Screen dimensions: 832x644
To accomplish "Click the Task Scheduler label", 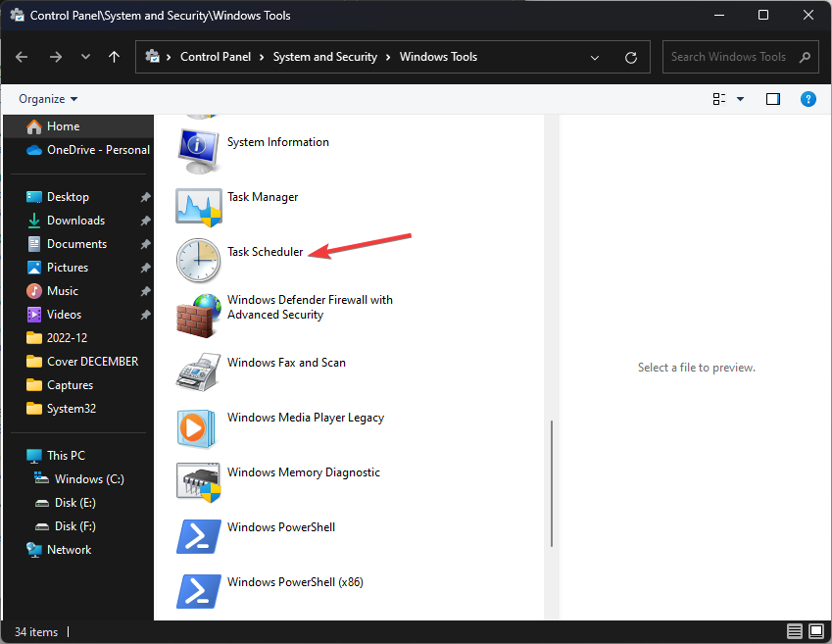I will (266, 252).
